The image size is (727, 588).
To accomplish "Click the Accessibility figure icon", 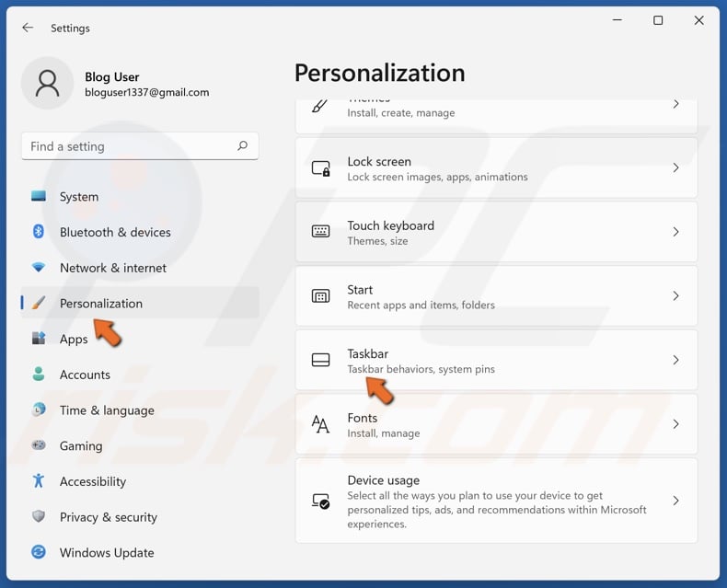I will click(39, 480).
